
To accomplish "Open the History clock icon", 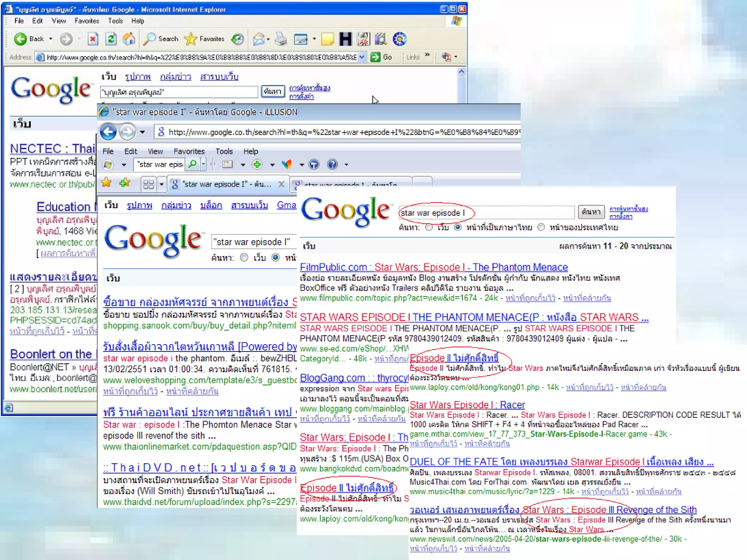I will [x=238, y=39].
